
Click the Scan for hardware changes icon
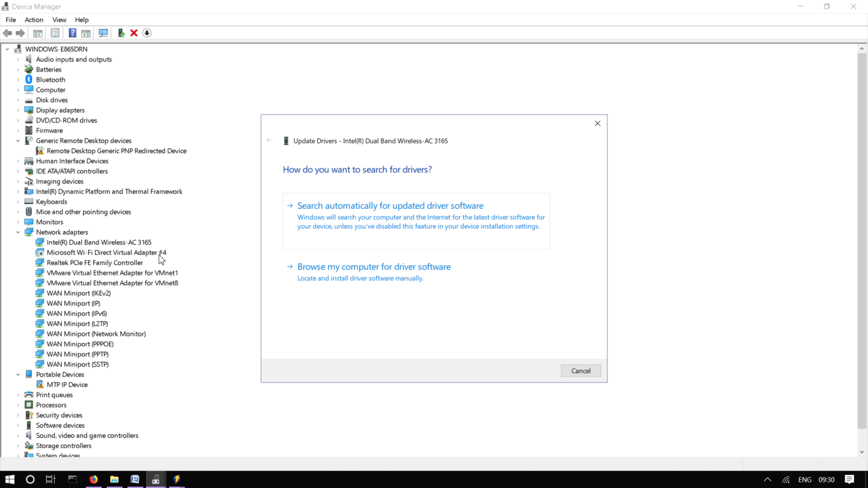click(x=103, y=33)
